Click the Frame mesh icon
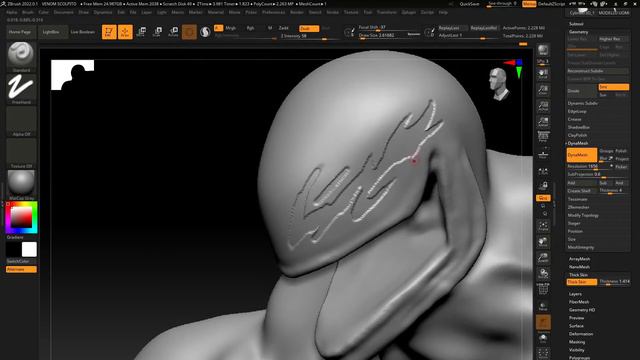 [x=543, y=227]
